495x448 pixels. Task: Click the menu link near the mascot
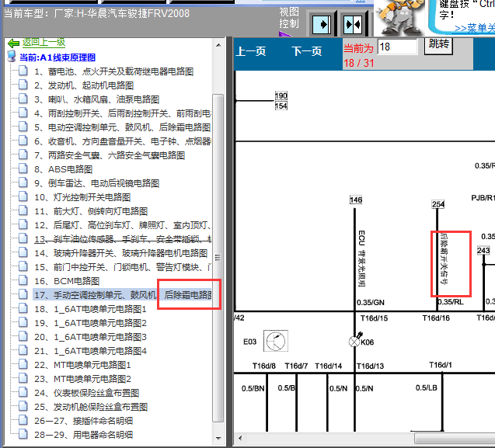pyautogui.click(x=475, y=29)
